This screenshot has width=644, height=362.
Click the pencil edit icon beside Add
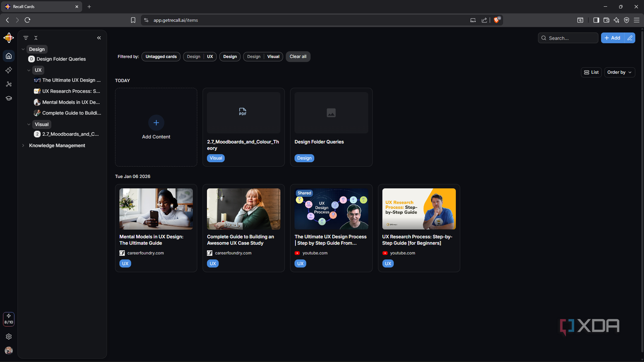tap(630, 38)
